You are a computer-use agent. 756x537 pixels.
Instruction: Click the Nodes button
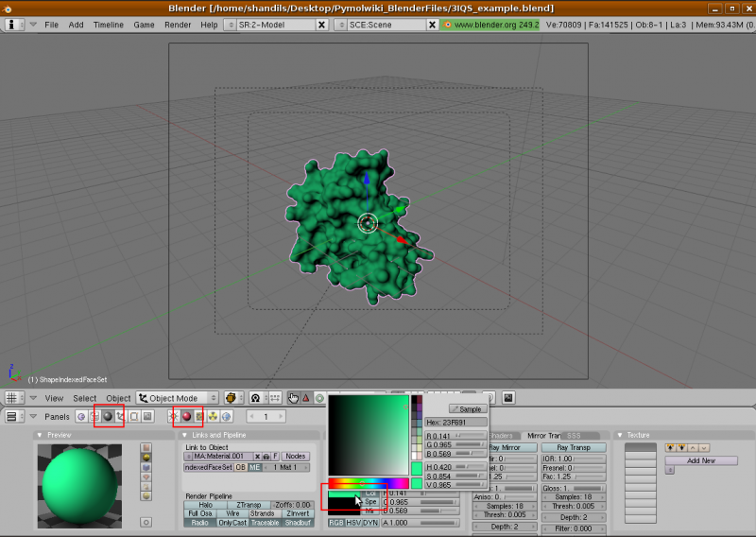point(296,456)
